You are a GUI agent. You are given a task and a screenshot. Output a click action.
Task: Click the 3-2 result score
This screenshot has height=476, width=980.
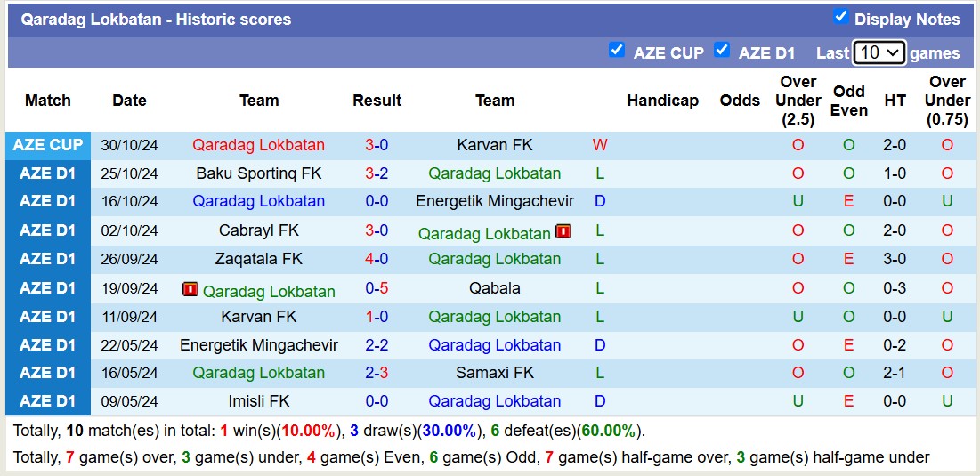(x=377, y=173)
